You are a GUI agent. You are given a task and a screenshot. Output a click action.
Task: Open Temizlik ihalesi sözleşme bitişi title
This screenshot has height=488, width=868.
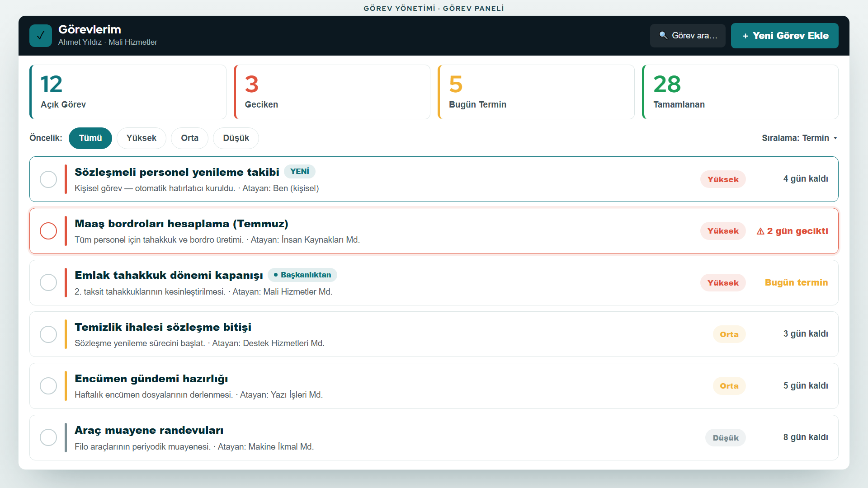coord(163,327)
